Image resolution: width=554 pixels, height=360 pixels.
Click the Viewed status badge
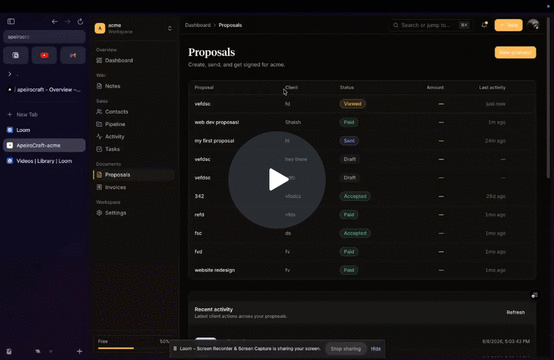point(353,104)
